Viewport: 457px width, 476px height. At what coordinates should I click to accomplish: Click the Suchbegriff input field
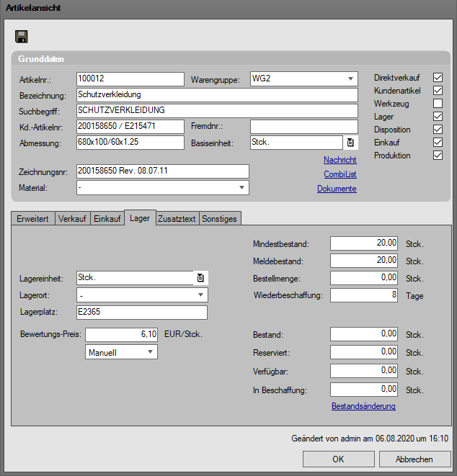click(x=217, y=111)
